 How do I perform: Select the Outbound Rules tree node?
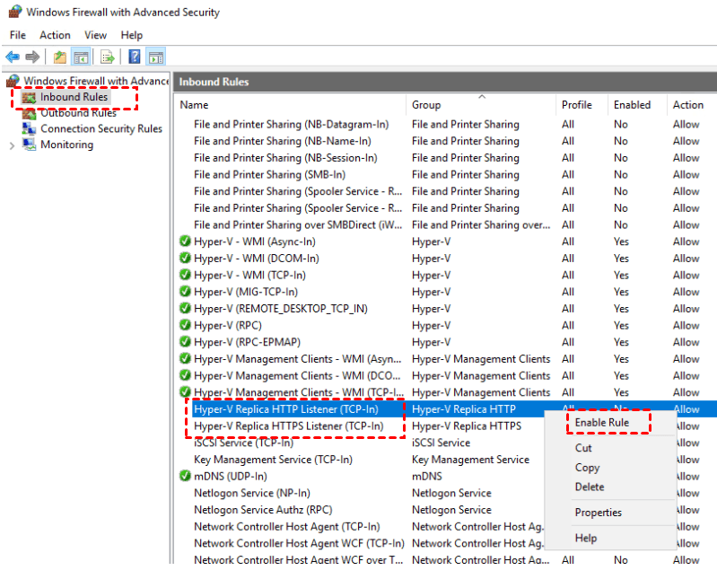coord(78,113)
